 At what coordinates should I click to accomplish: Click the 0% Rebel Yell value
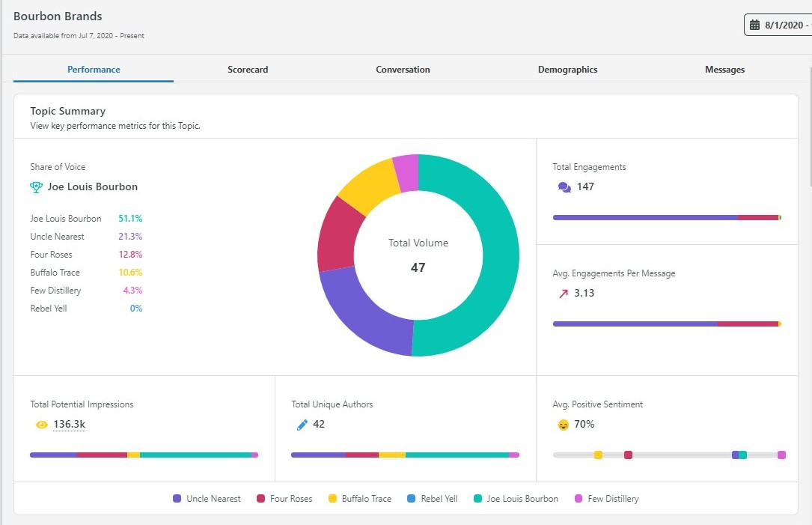click(136, 309)
